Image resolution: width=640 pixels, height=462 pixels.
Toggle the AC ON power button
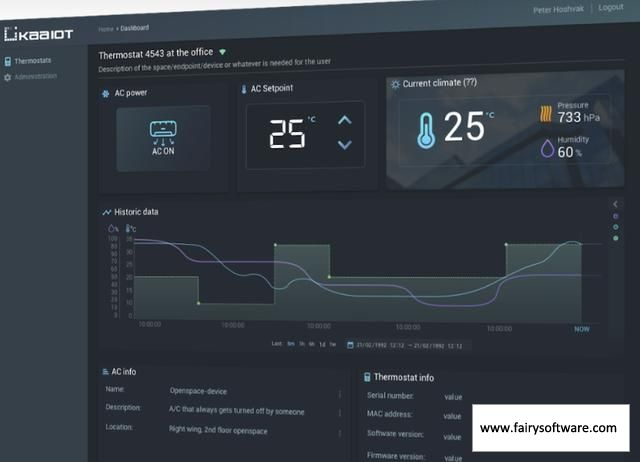click(163, 138)
